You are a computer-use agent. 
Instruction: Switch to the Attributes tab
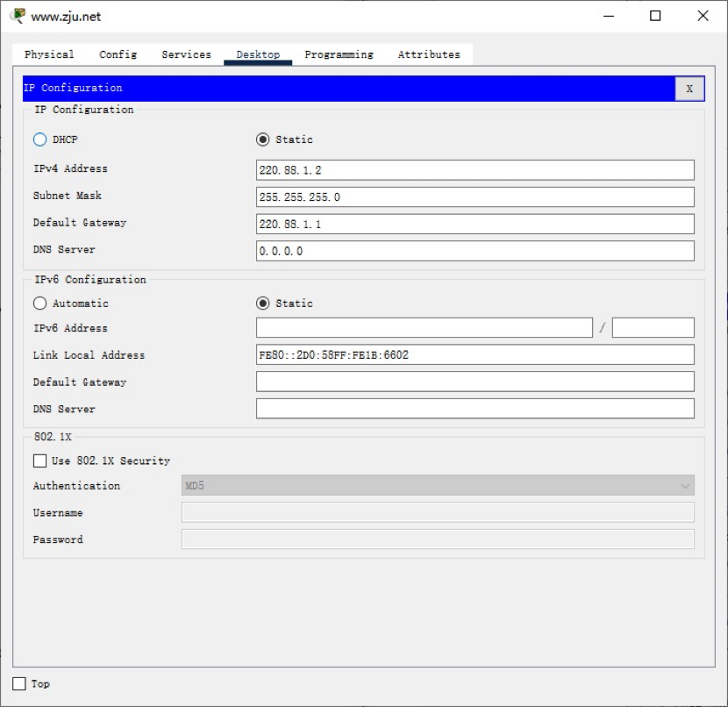[x=429, y=54]
